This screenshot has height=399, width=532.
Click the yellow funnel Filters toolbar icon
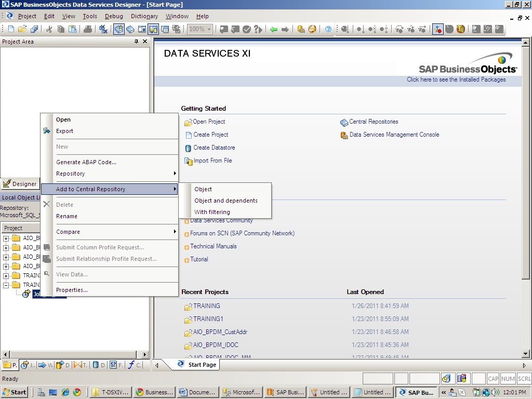point(460,29)
